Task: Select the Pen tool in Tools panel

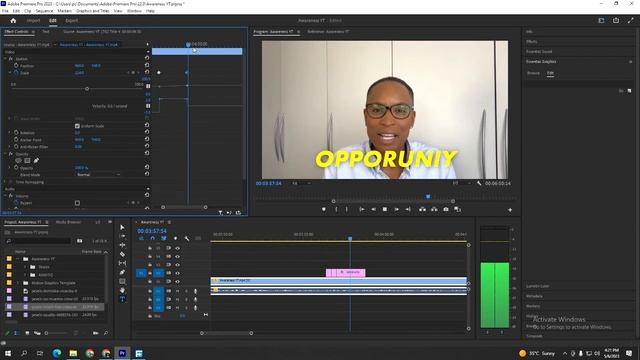Action: 122,272
